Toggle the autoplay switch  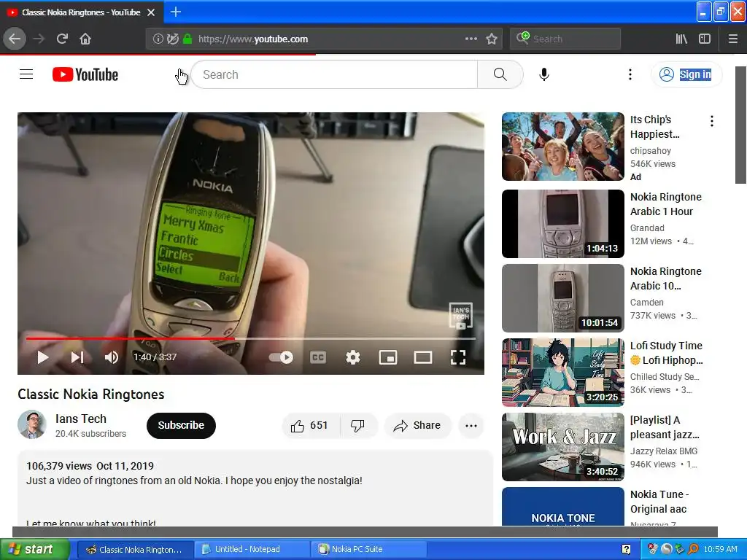coord(281,357)
